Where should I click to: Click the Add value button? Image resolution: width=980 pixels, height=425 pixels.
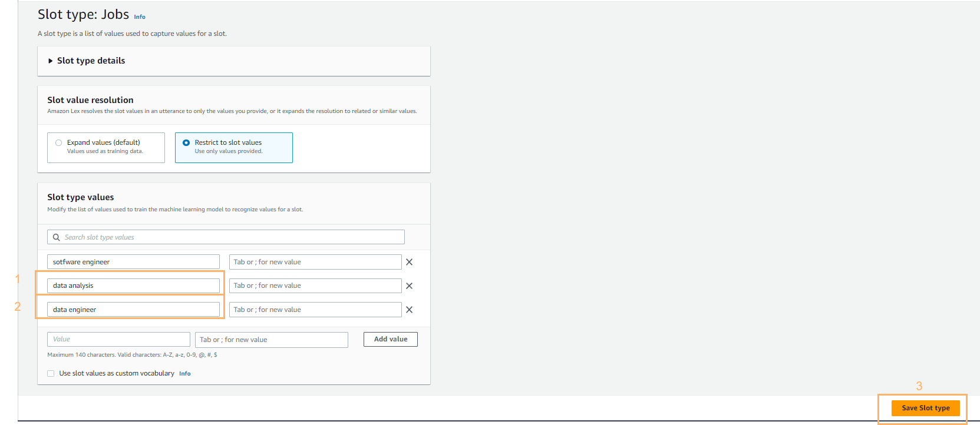click(x=391, y=339)
